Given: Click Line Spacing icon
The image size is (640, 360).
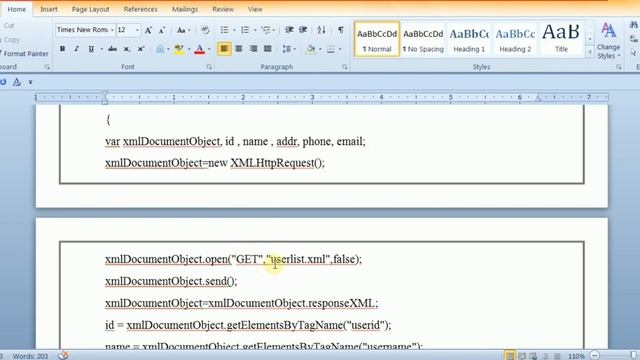Looking at the screenshot, I should pyautogui.click(x=287, y=49).
